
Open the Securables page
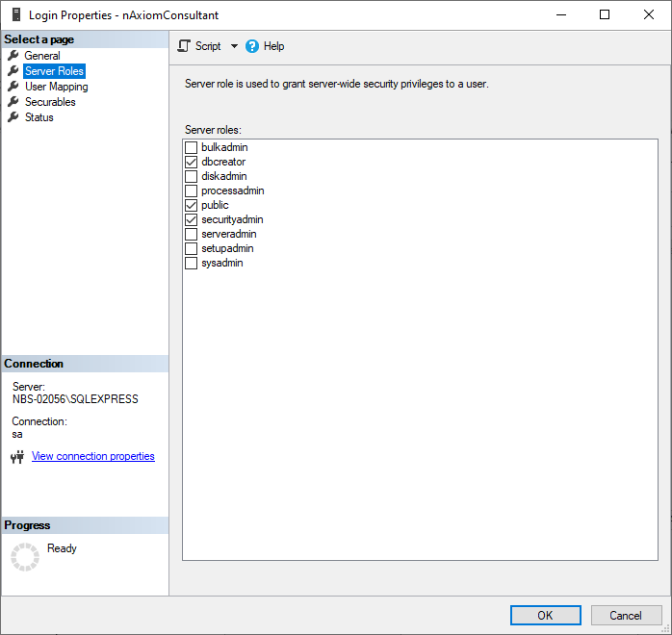pyautogui.click(x=50, y=102)
